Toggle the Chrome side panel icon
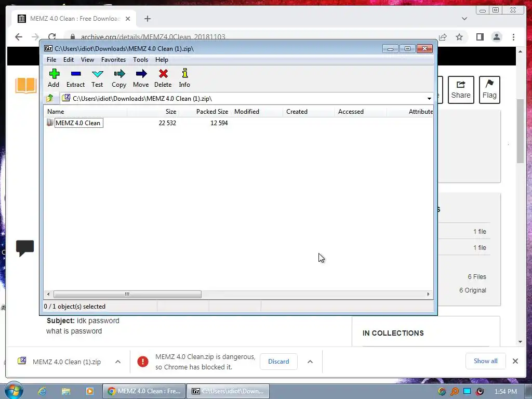This screenshot has height=399, width=532. click(480, 37)
